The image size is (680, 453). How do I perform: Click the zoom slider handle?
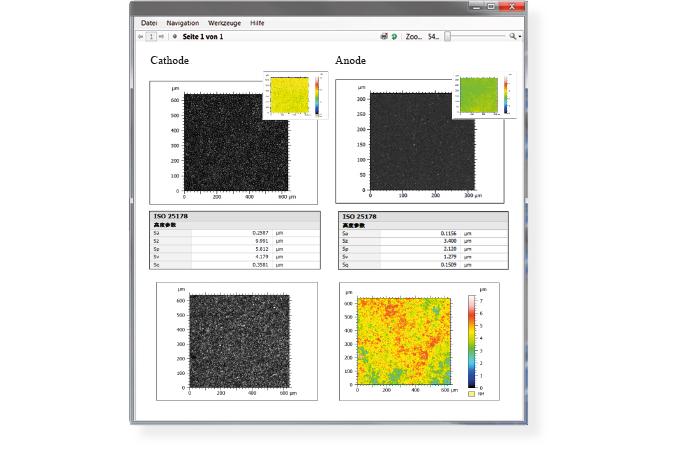click(448, 36)
